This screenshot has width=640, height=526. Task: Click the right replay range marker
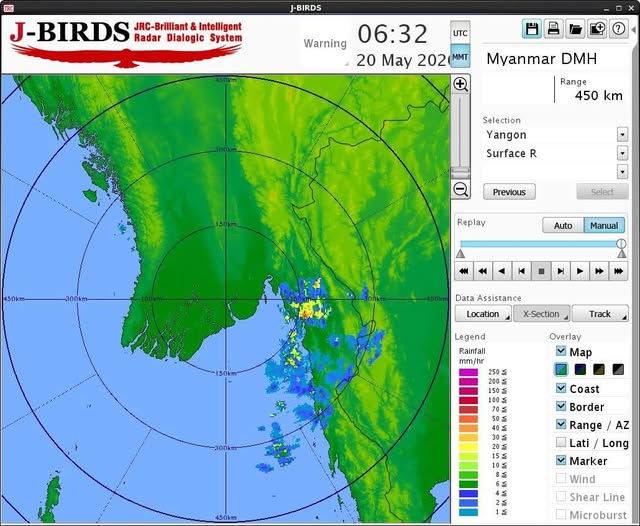coord(622,254)
